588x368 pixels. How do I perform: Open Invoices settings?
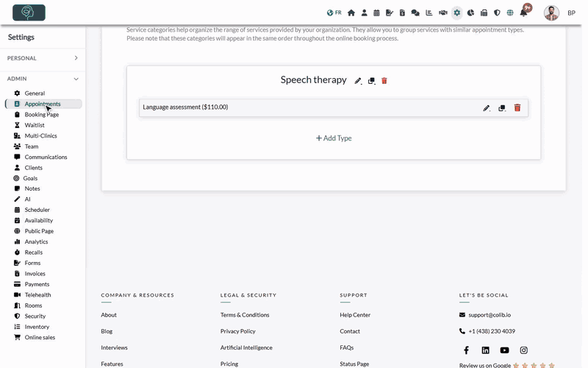[x=35, y=274]
